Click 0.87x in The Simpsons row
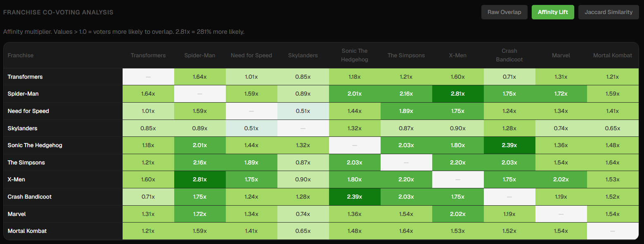This screenshot has width=644, height=244. (x=303, y=162)
